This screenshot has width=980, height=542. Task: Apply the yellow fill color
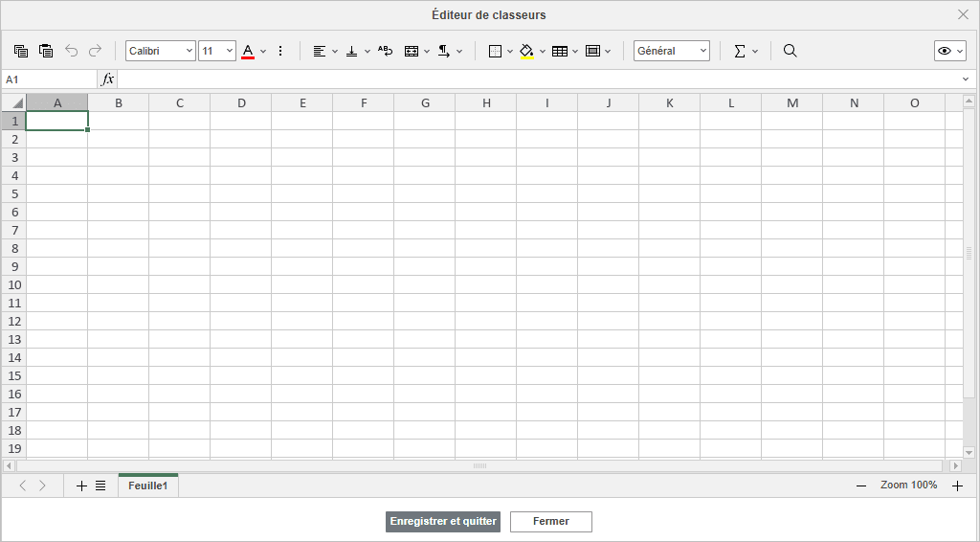pyautogui.click(x=527, y=52)
